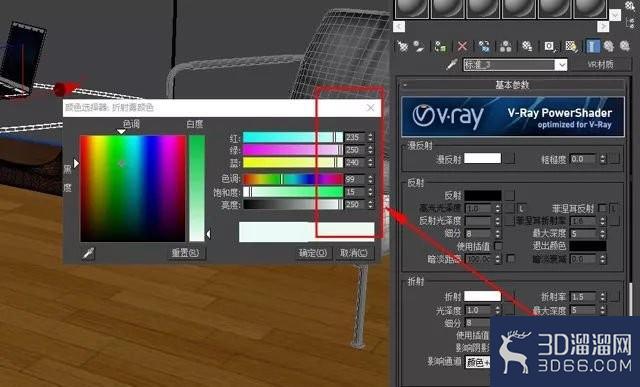
Task: Click Assign Material to Selection icon
Action: [x=440, y=46]
